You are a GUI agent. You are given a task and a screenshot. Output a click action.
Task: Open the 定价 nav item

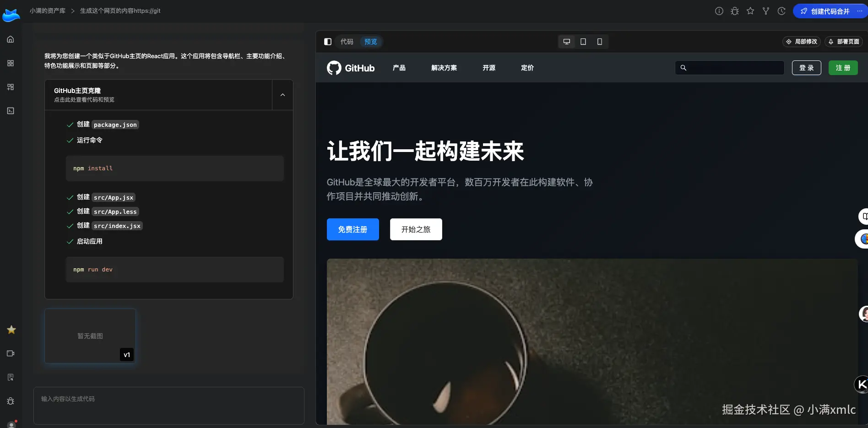coord(527,68)
